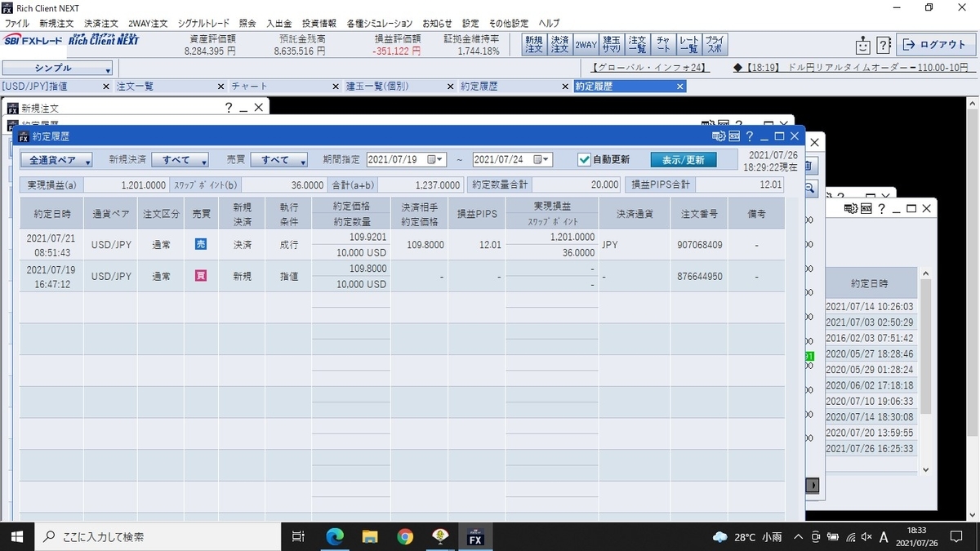Open the レート一覧 toolbar button

tap(688, 45)
